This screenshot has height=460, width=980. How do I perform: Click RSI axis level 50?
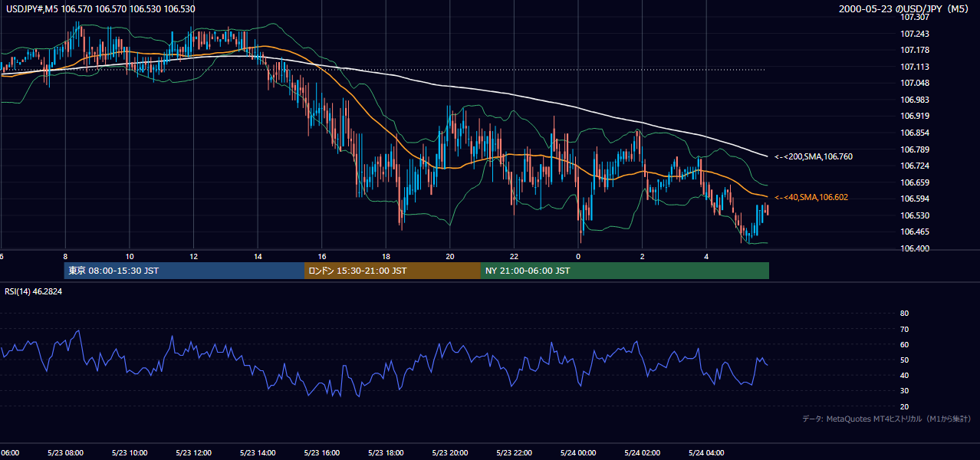904,360
